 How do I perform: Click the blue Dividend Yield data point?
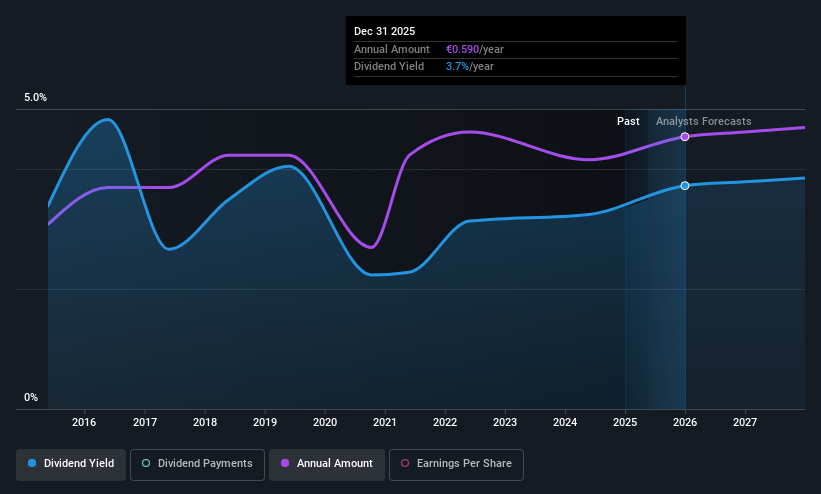[685, 185]
